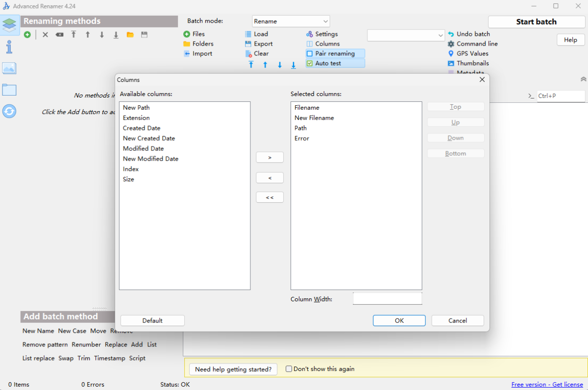This screenshot has width=588, height=390.
Task: Move column left with the < button
Action: [x=270, y=177]
